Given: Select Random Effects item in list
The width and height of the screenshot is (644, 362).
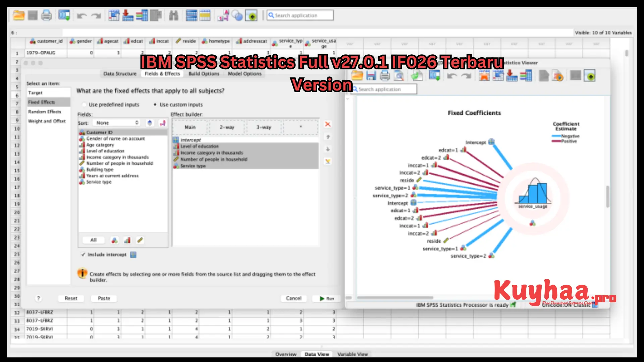Looking at the screenshot, I should point(49,112).
